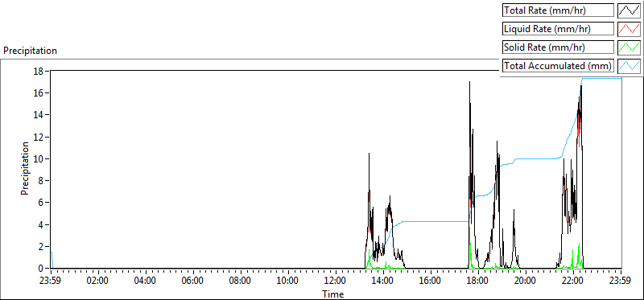Click the Liquid Rate red line swatch
This screenshot has height=300, width=644.
(x=630, y=29)
